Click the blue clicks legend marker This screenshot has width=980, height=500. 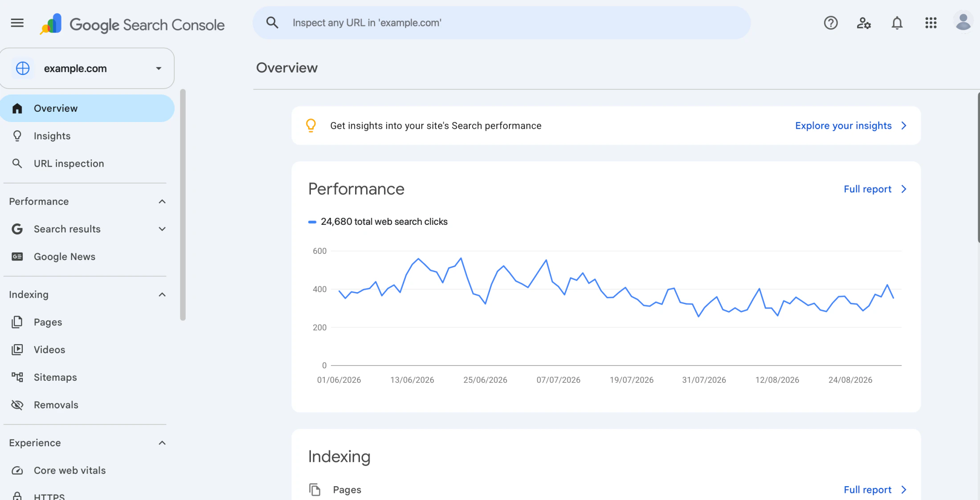tap(312, 222)
